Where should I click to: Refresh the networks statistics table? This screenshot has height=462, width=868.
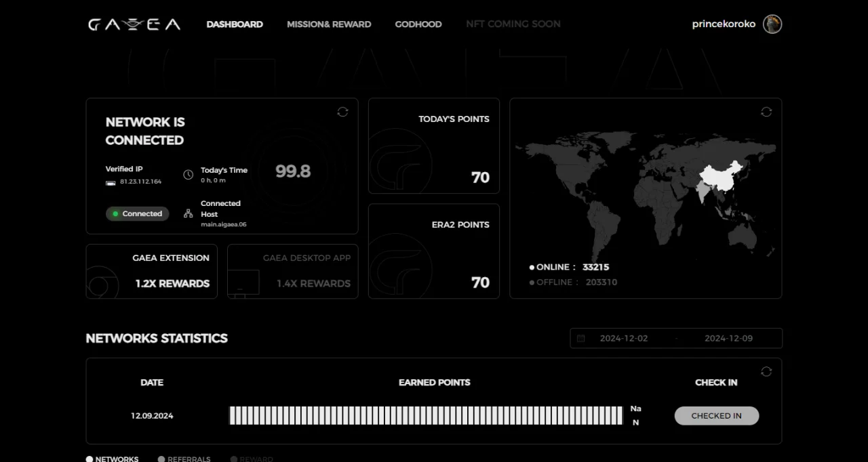766,371
